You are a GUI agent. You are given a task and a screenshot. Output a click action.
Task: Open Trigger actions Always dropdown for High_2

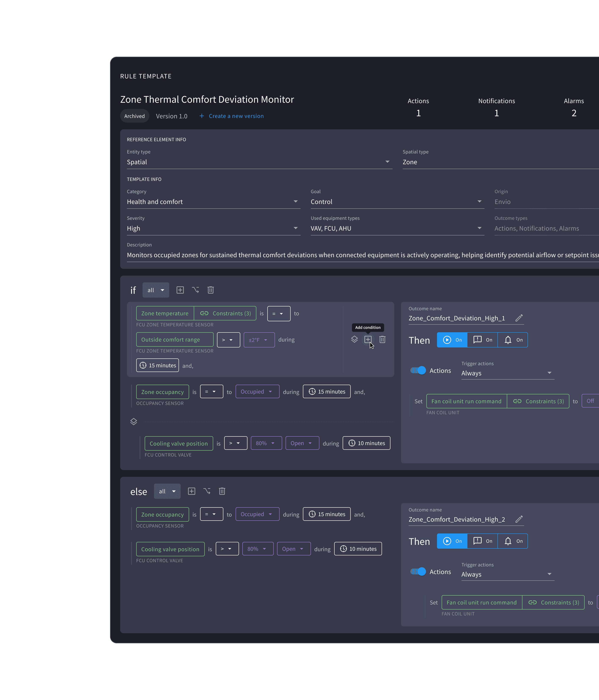(508, 574)
